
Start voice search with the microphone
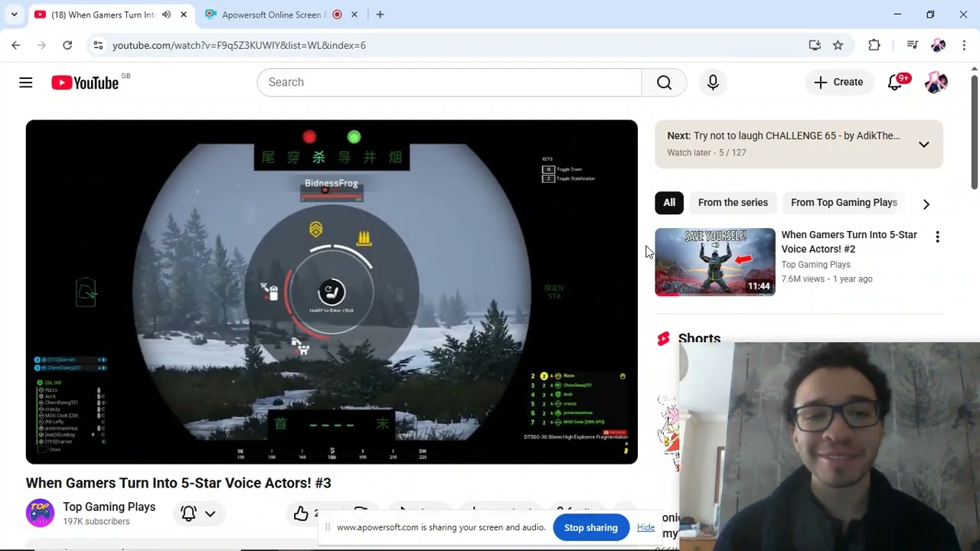click(713, 83)
